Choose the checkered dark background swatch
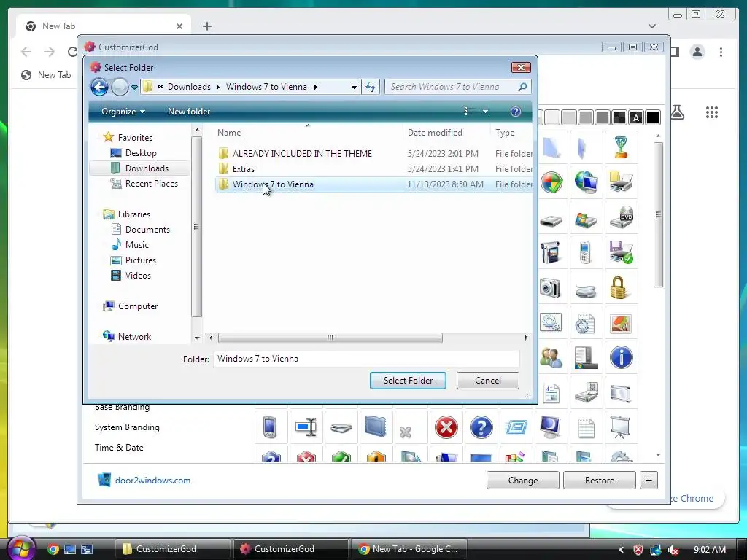 click(x=619, y=117)
